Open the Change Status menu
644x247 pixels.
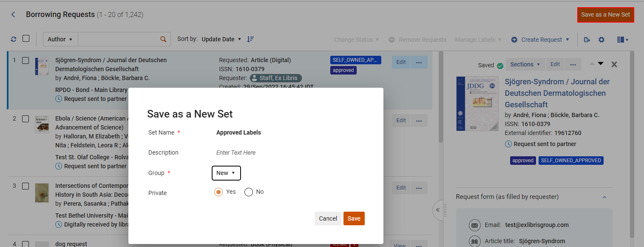click(x=356, y=40)
